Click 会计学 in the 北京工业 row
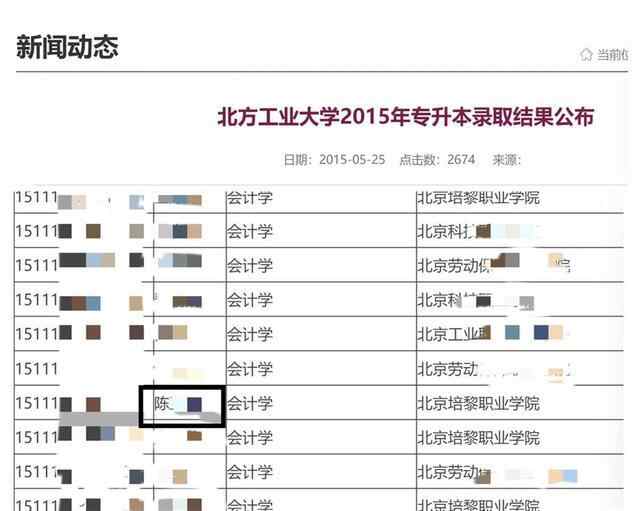This screenshot has width=640, height=511. (249, 333)
